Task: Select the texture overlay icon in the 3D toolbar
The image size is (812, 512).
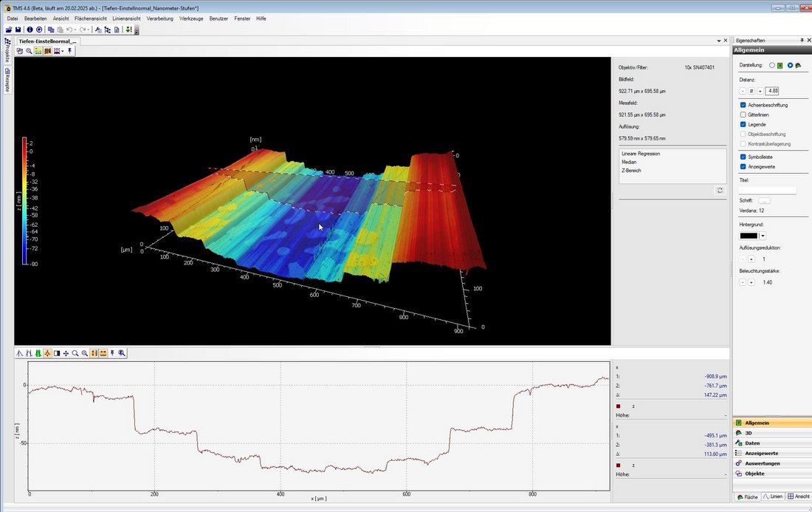Action: point(47,51)
